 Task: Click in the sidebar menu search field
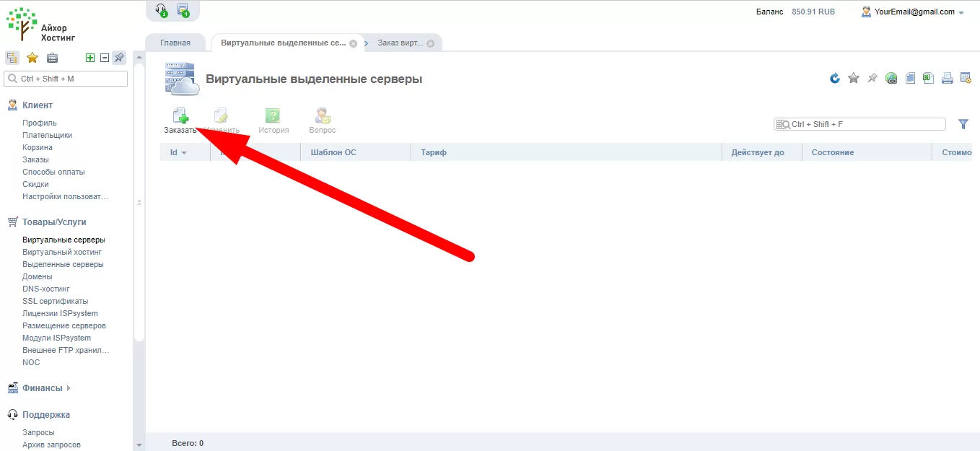tap(66, 79)
